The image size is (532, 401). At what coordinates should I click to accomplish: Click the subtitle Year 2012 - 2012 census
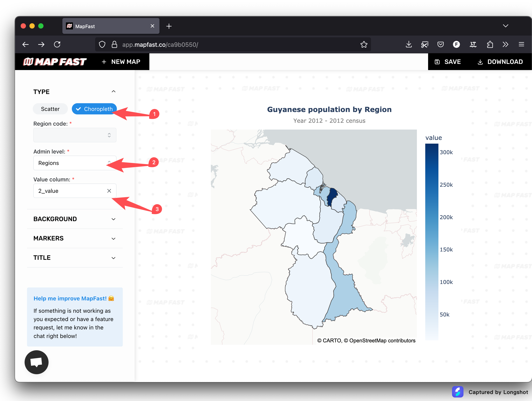[329, 121]
